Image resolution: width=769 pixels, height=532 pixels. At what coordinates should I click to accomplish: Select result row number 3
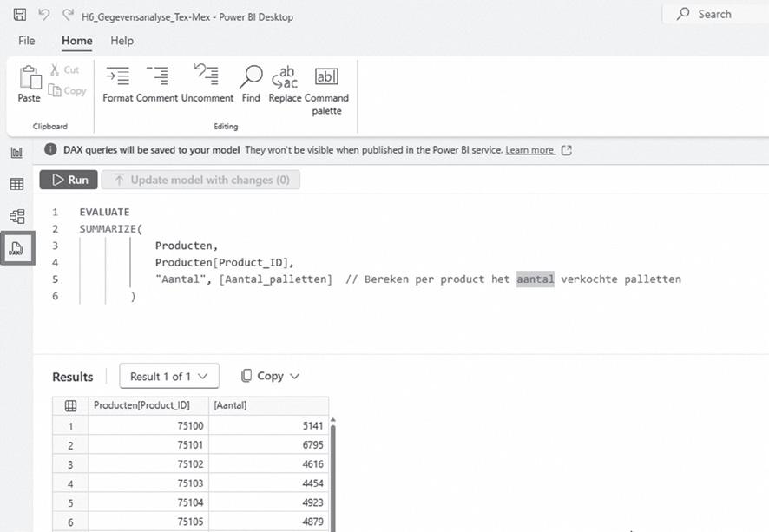(70, 464)
